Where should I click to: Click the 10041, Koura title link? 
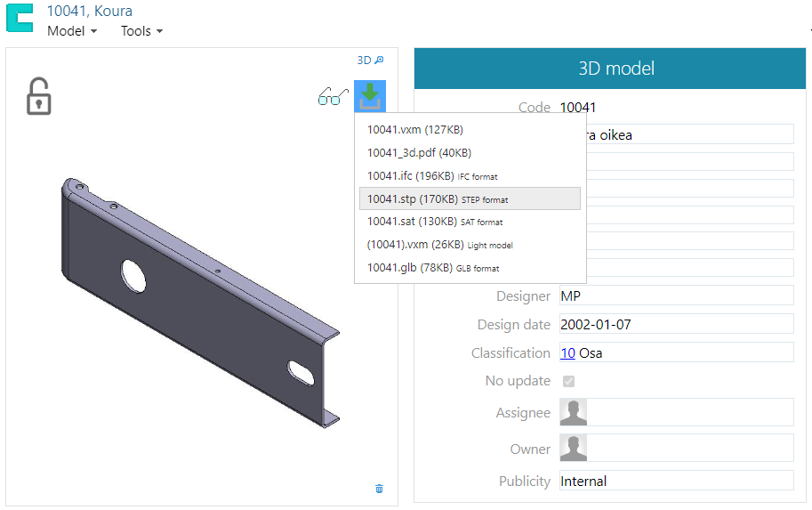[x=89, y=12]
